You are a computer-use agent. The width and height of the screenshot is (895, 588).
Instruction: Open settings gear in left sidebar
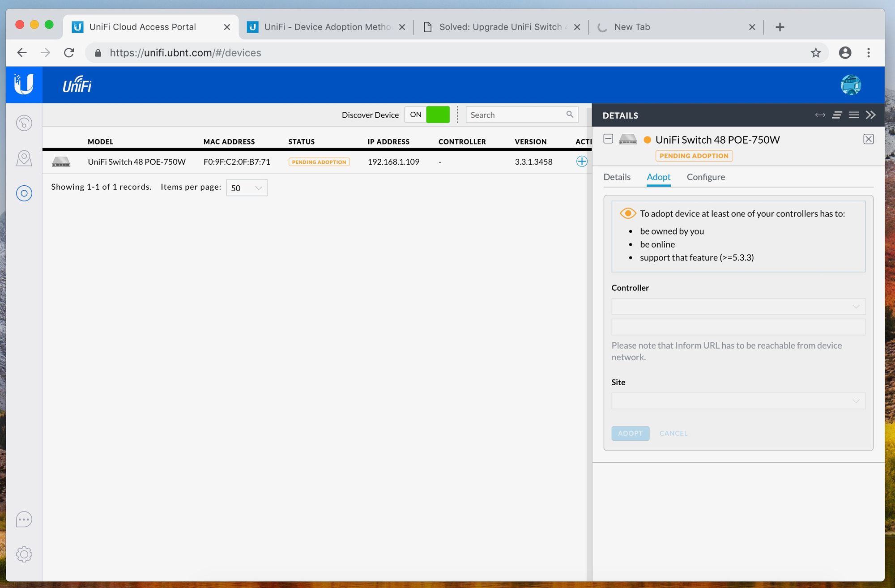24,554
